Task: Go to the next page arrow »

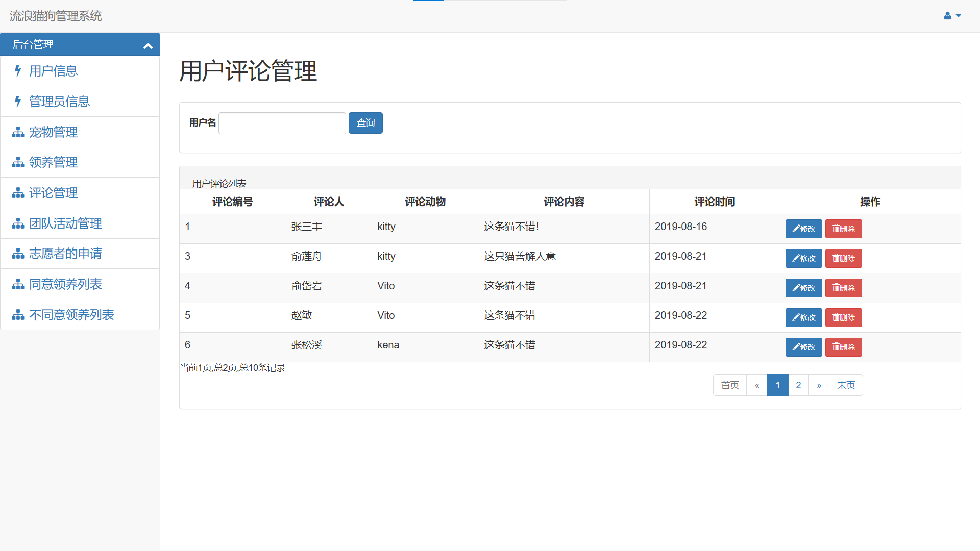Action: 819,386
